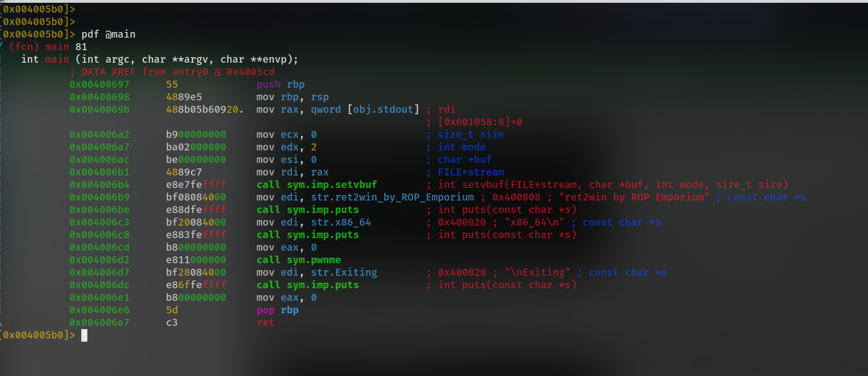This screenshot has width=868, height=376.
Task: Click the bottom command prompt cursor
Action: (x=84, y=335)
